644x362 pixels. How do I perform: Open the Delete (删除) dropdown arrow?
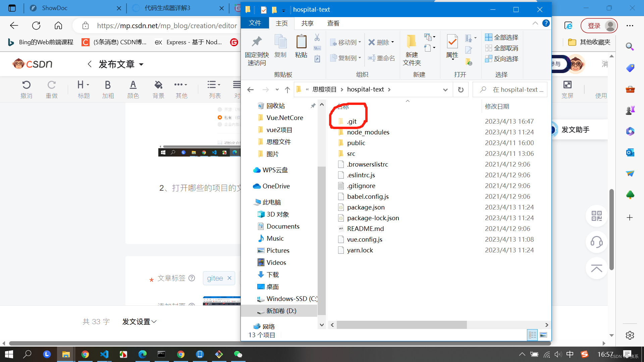[393, 42]
